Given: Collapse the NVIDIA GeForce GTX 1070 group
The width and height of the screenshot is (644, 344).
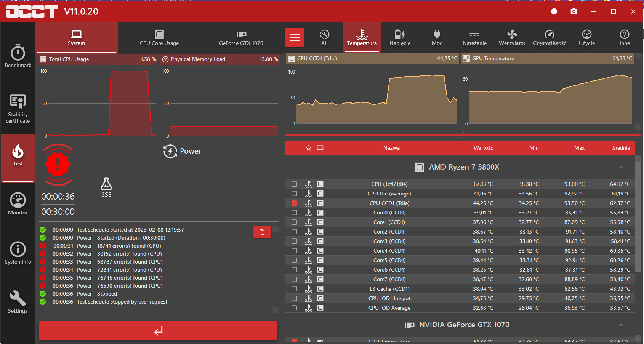Looking at the screenshot, I should [621, 325].
